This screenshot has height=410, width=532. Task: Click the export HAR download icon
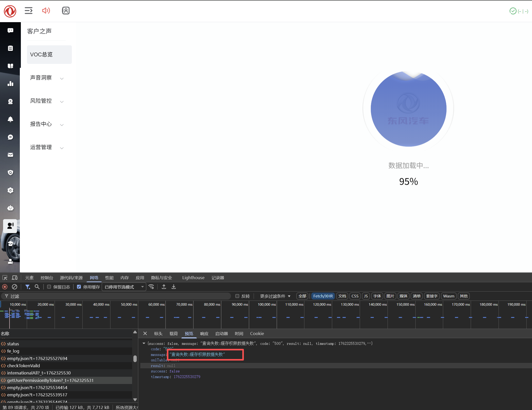[x=174, y=287]
